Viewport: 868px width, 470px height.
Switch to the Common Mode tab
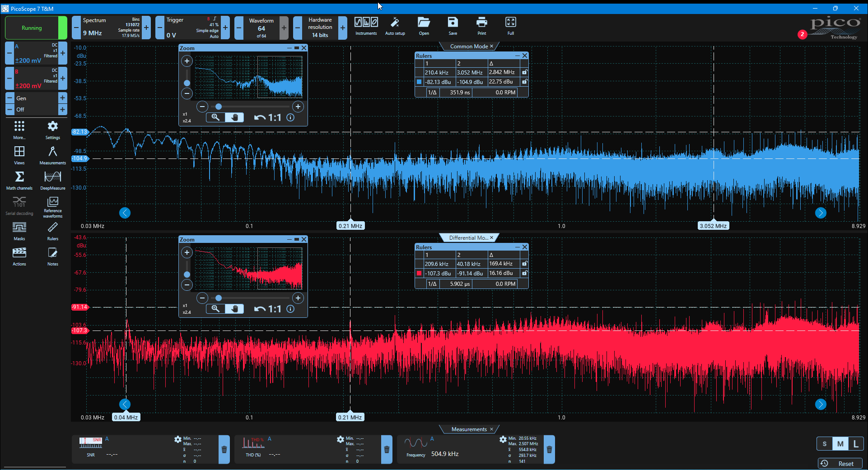[x=469, y=46]
